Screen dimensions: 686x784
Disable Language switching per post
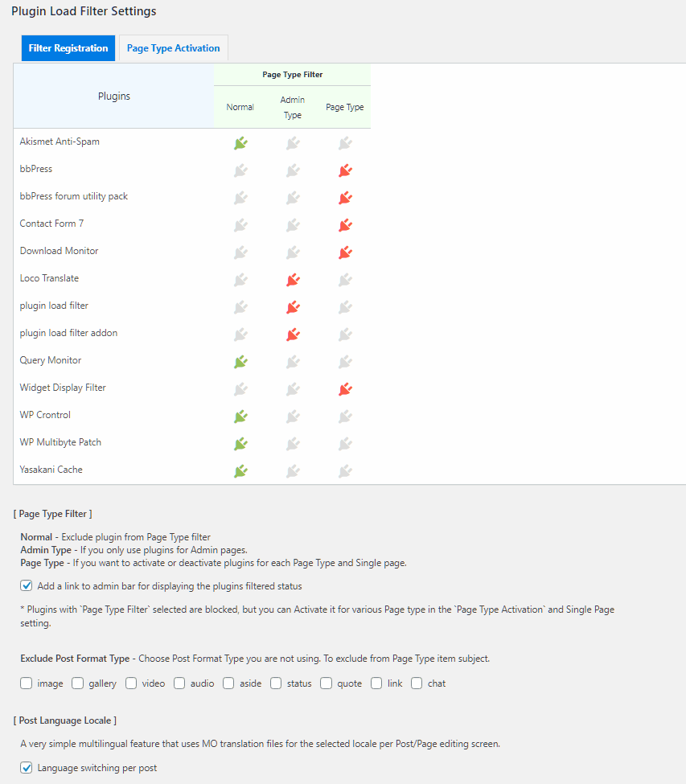27,767
